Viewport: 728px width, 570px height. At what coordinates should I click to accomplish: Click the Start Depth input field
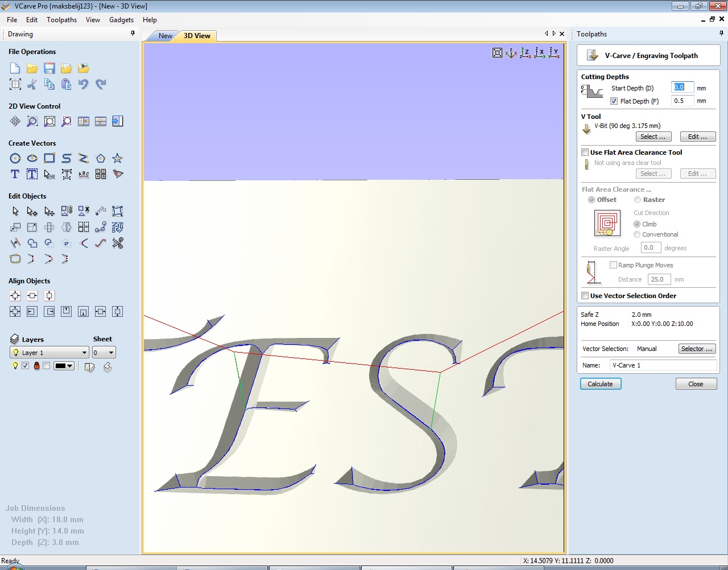(x=682, y=88)
